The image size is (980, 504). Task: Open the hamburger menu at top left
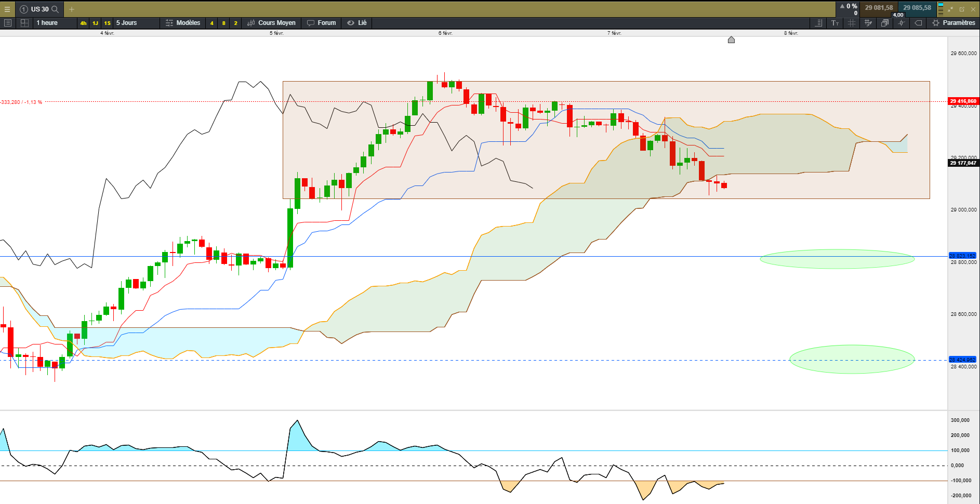tap(7, 9)
